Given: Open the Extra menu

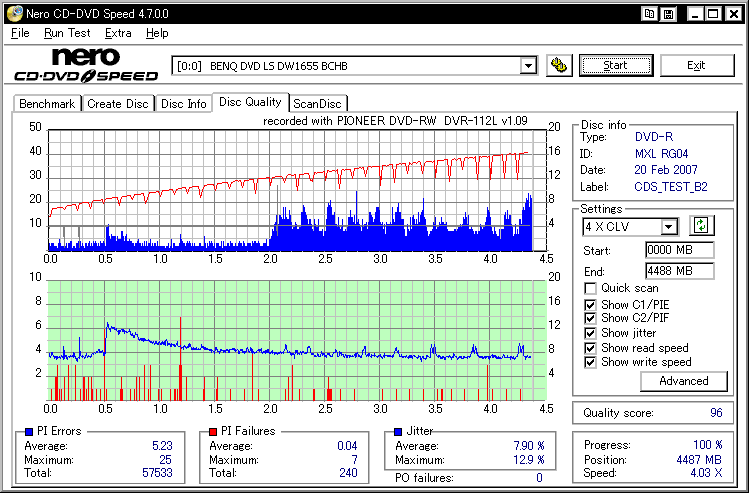Looking at the screenshot, I should 118,33.
